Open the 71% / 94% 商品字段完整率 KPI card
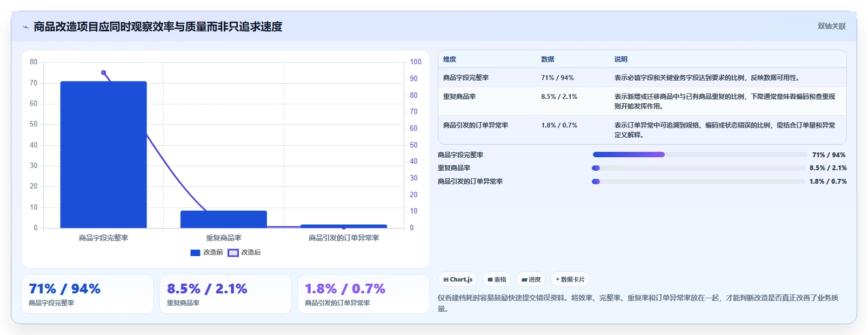This screenshot has width=868, height=335. click(x=88, y=294)
